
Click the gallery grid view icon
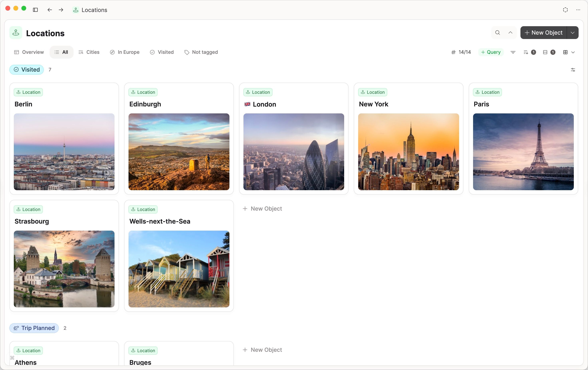point(566,52)
